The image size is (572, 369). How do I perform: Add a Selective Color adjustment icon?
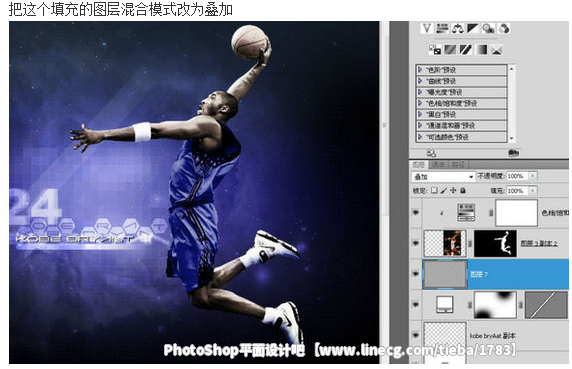click(x=496, y=50)
